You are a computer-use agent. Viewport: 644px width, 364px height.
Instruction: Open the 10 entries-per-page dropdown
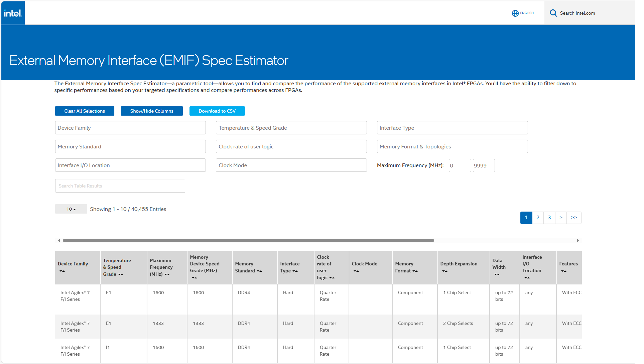71,209
